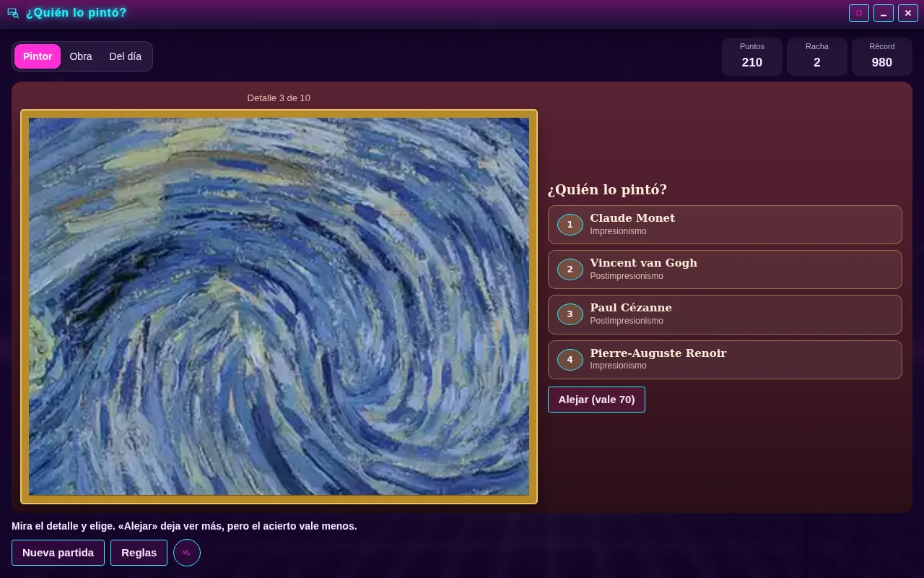Switch to the Pintor mode tab
Image resolution: width=924 pixels, height=578 pixels.
click(x=38, y=56)
